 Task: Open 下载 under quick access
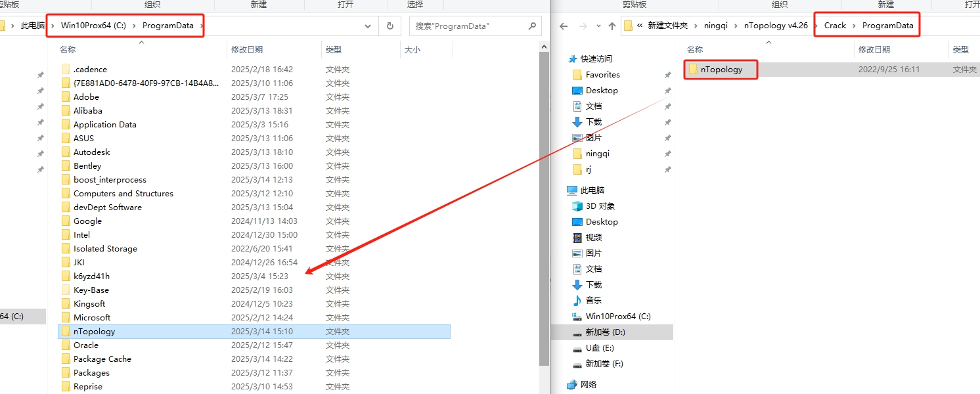[x=593, y=121]
